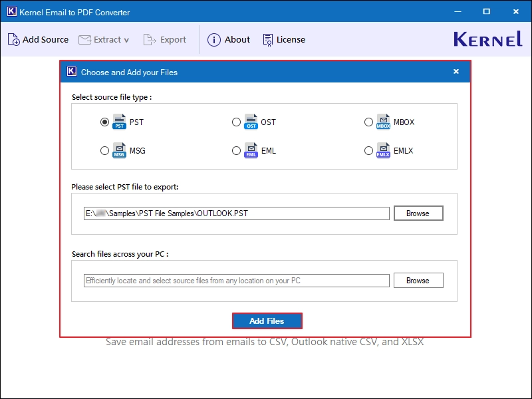Click the EML file type icon
Image resolution: width=532 pixels, height=399 pixels.
(251, 150)
